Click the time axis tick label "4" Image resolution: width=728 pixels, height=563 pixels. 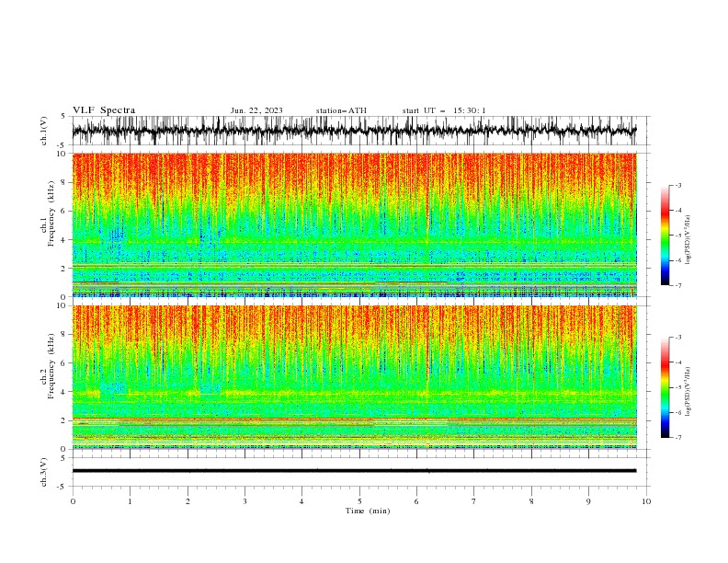click(301, 501)
